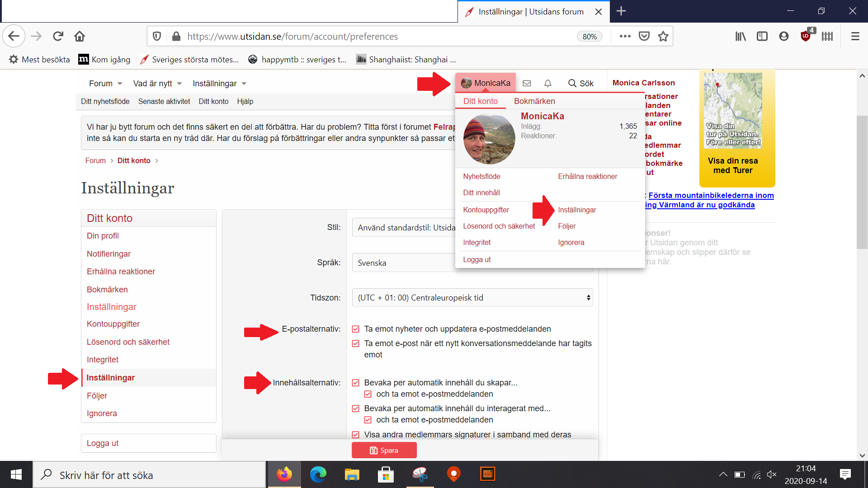The height and width of the screenshot is (488, 868).
Task: Toggle Bevaka innehåll du skapar checkbox
Action: pyautogui.click(x=356, y=383)
